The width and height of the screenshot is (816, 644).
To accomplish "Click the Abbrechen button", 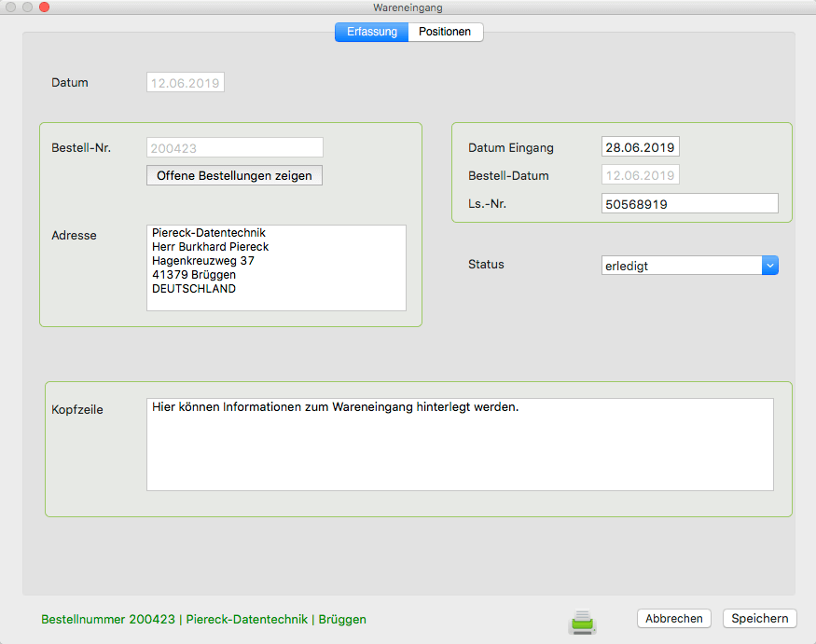I will click(674, 619).
